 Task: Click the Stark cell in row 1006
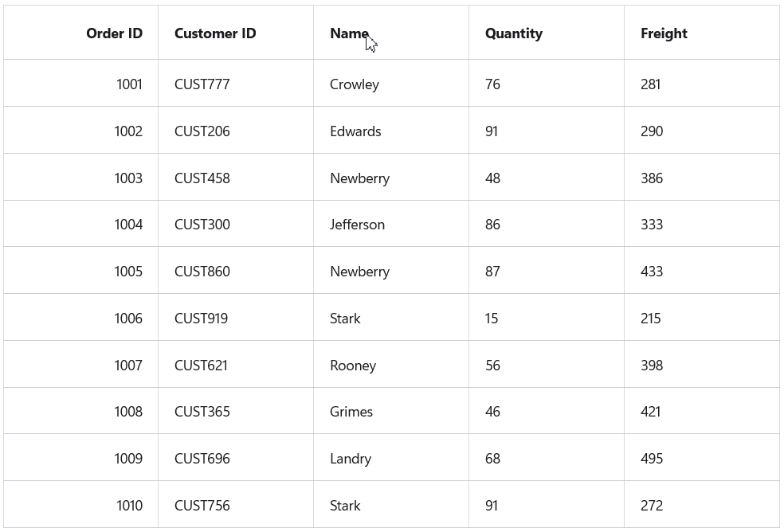click(346, 318)
